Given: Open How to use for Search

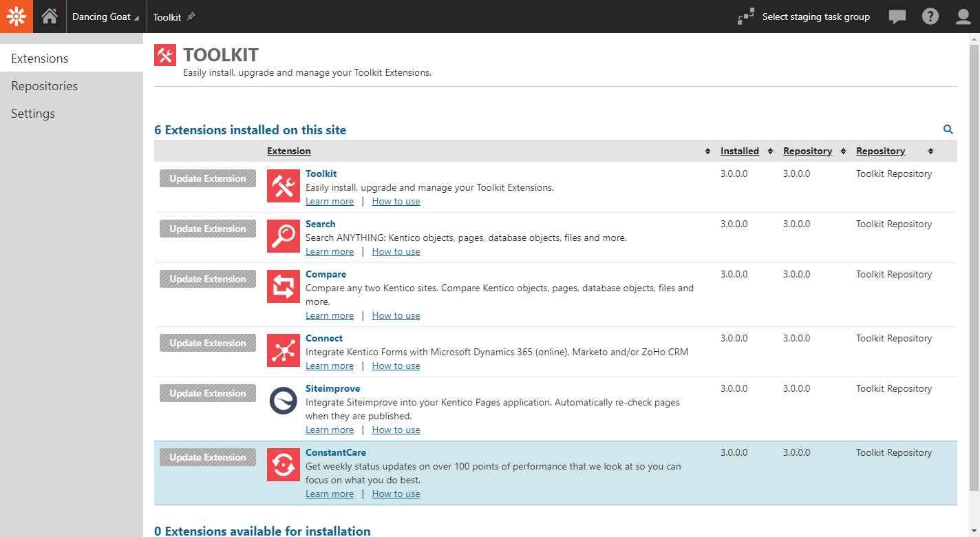Looking at the screenshot, I should tap(396, 251).
